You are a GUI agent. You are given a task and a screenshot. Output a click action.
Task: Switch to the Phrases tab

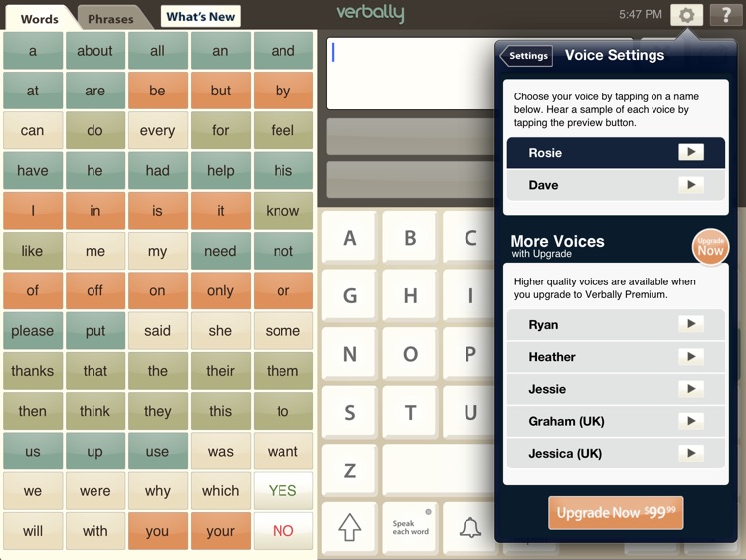(110, 19)
